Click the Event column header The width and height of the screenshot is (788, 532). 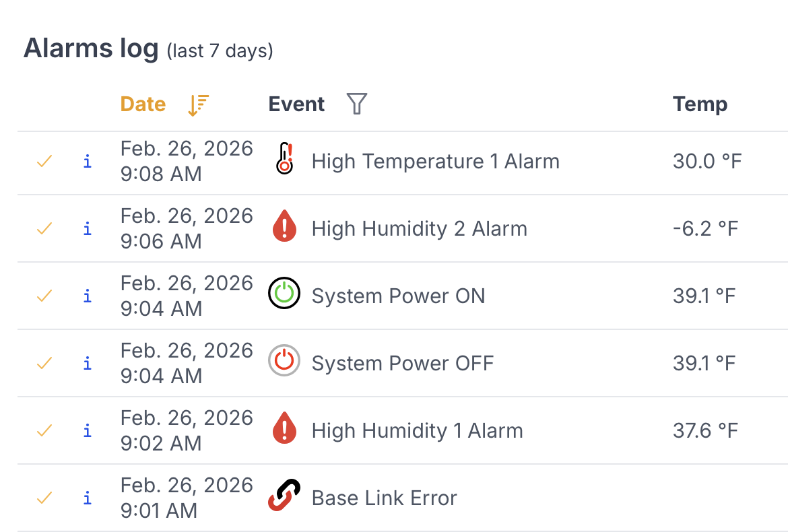[296, 104]
